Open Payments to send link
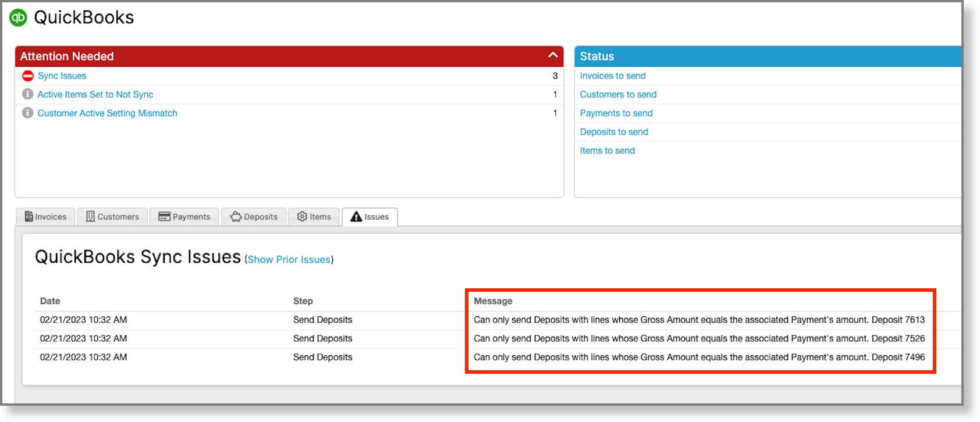Image resolution: width=980 pixels, height=422 pixels. click(616, 113)
